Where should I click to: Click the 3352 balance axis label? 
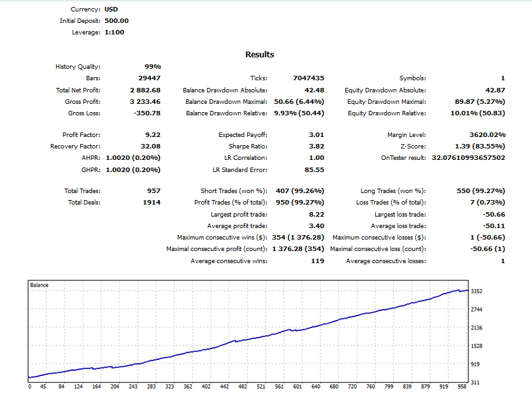point(477,291)
